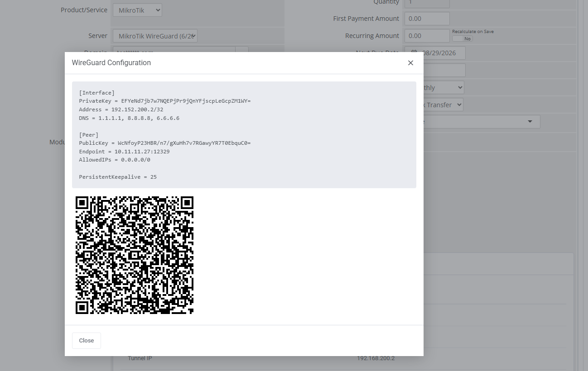Open the Product/Service dropdown showing MikroTik
Screen dimensions: 588x371
coord(137,10)
